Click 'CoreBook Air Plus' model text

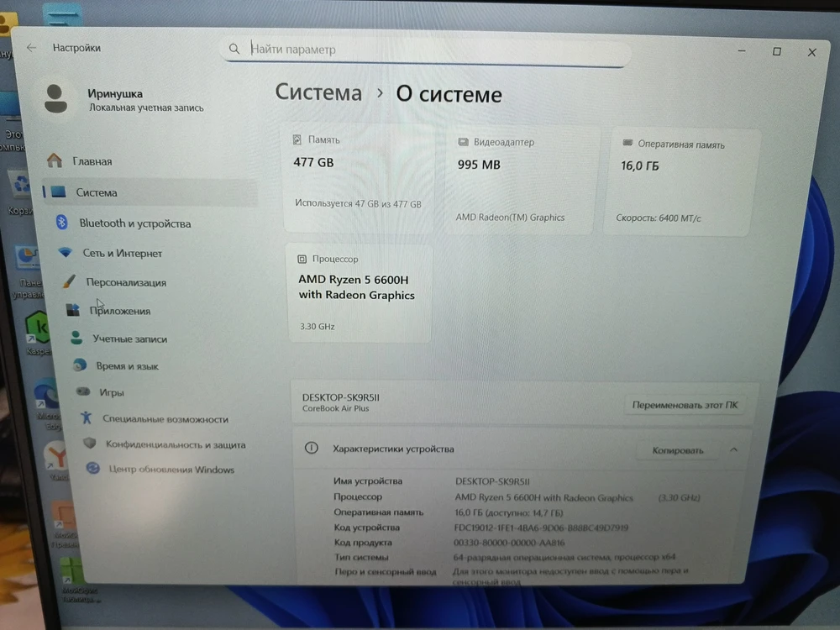tap(335, 409)
